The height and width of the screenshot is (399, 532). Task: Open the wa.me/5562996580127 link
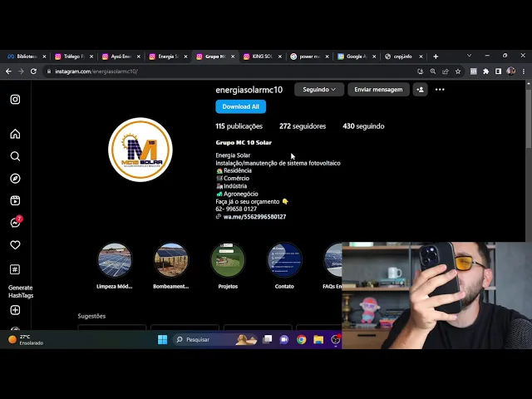[x=254, y=217]
